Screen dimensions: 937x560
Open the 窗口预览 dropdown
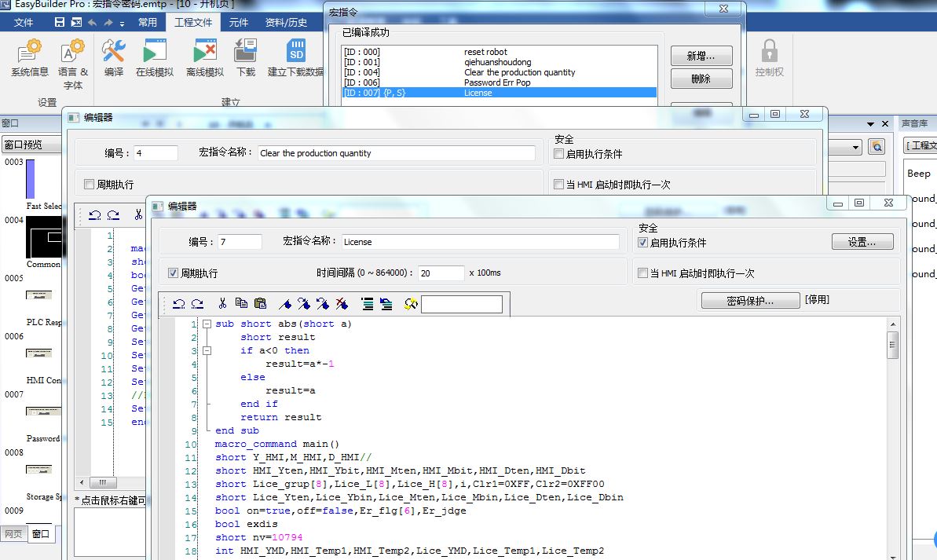(31, 145)
